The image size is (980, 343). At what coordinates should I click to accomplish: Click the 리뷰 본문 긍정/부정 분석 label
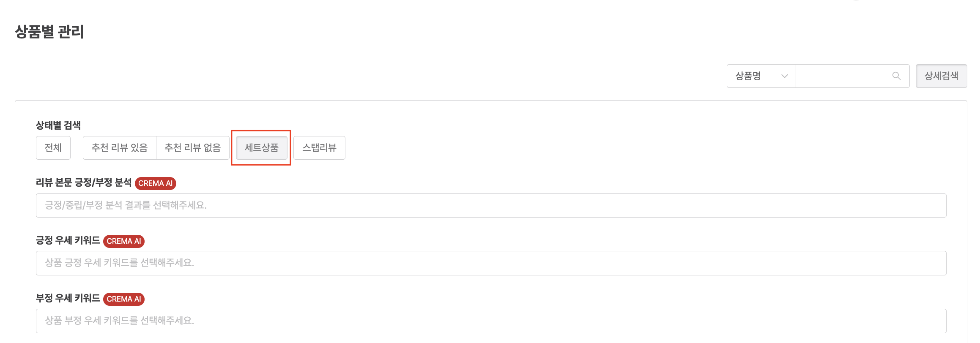pos(84,182)
